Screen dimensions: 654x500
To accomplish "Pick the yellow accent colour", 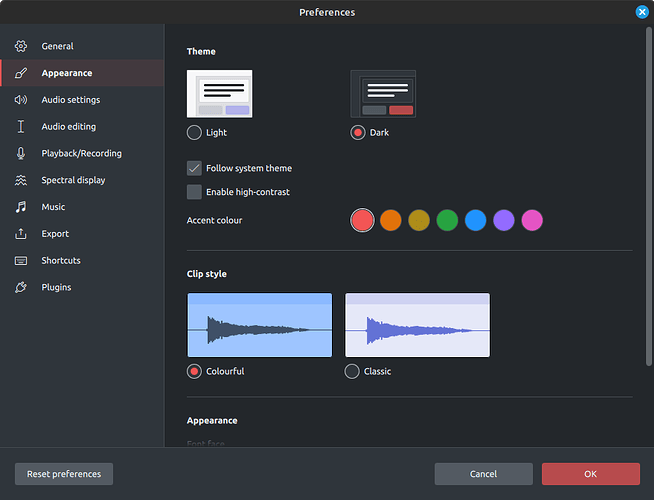I will pos(419,220).
